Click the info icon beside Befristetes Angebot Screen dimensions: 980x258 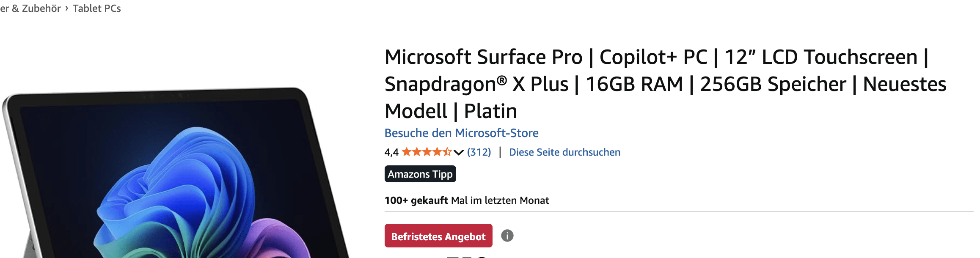[x=507, y=236]
